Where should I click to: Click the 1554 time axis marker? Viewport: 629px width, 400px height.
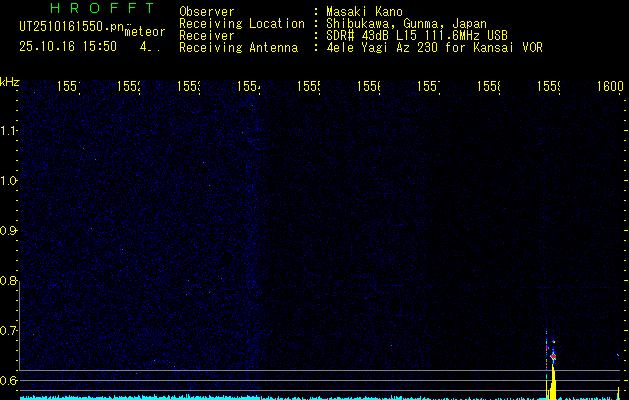coord(249,86)
